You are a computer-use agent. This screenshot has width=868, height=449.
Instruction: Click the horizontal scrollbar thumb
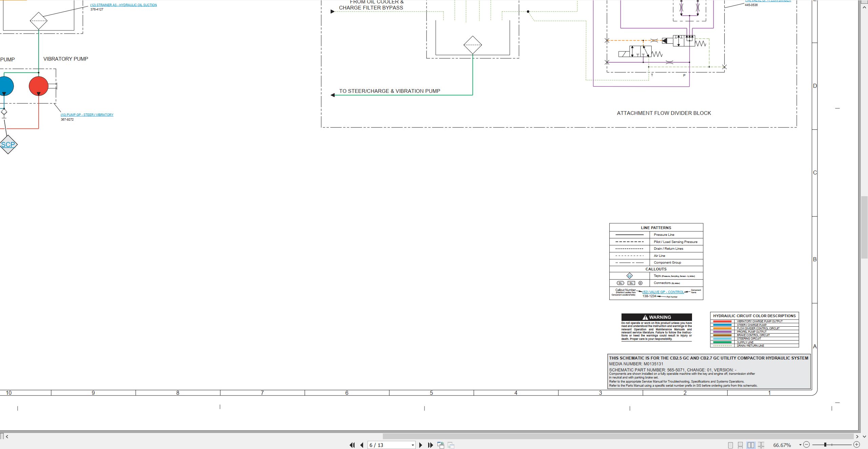pyautogui.click(x=618, y=436)
